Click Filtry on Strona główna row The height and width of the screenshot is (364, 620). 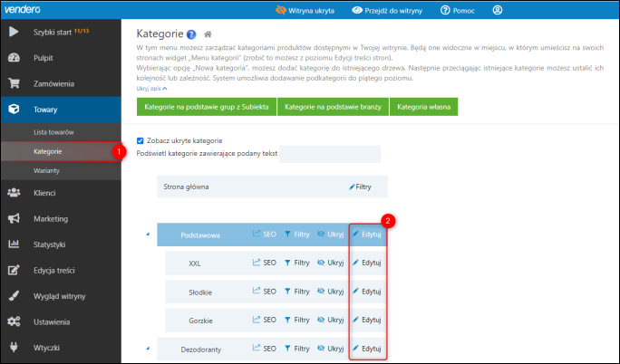pyautogui.click(x=360, y=187)
